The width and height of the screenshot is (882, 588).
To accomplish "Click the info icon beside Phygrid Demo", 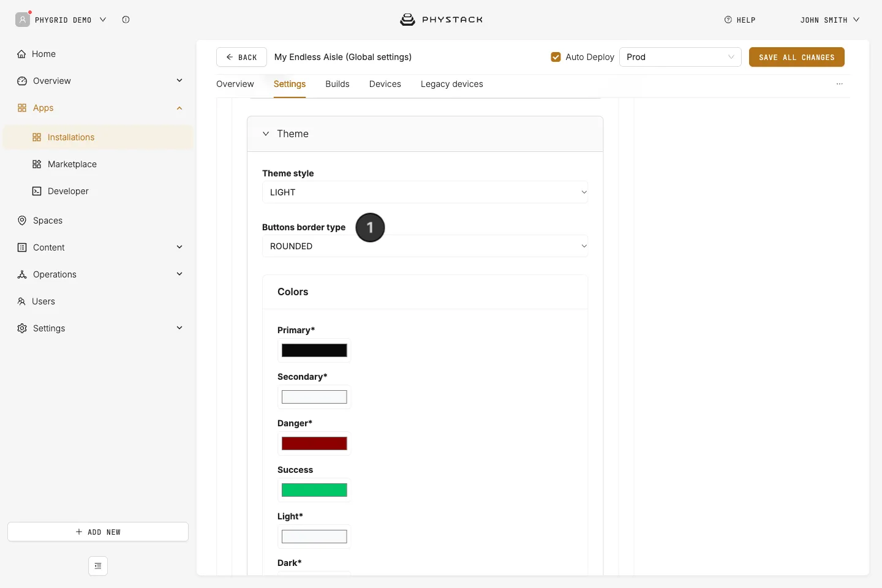I will 126,20.
